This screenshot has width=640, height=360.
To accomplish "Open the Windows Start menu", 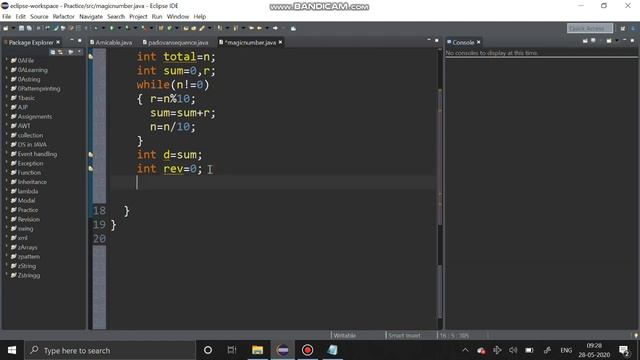I will click(12, 350).
